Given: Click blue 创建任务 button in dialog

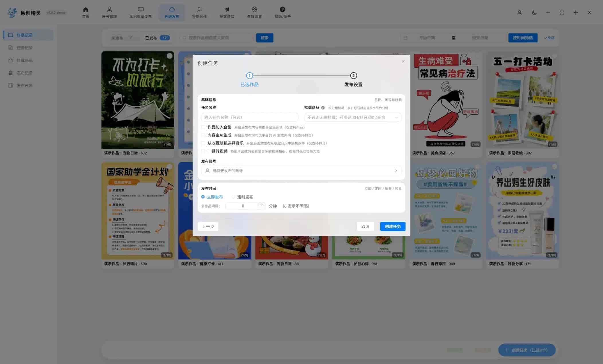Looking at the screenshot, I should (393, 227).
